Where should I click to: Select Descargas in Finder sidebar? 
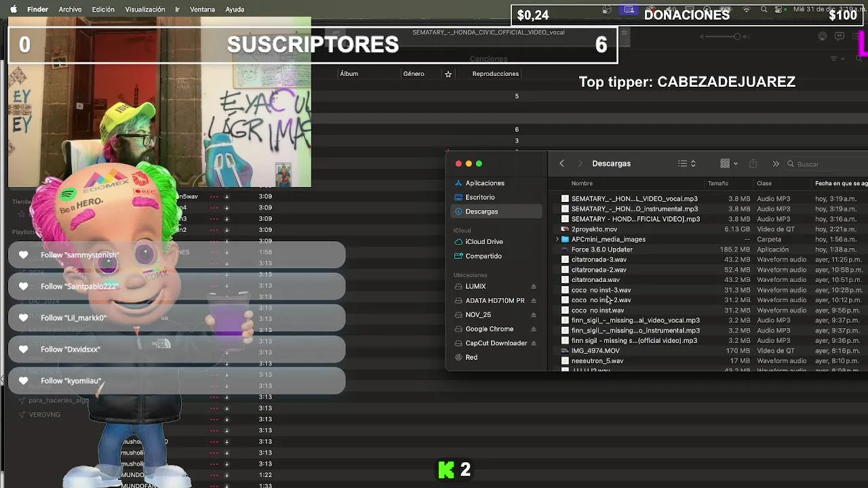(x=496, y=211)
